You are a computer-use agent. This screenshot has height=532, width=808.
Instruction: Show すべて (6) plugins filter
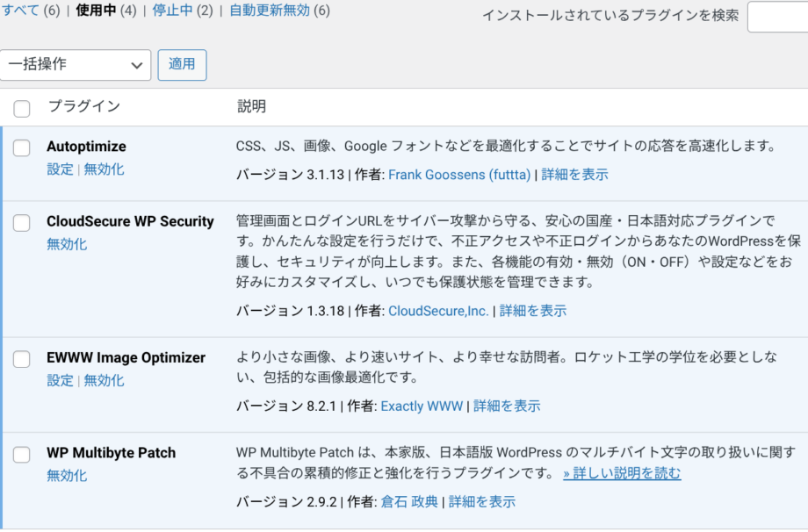[30, 11]
